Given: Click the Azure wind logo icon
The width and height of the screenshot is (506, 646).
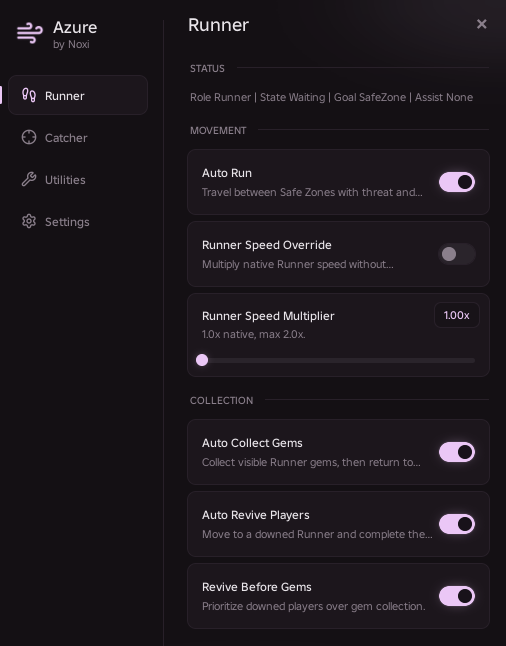Looking at the screenshot, I should (x=30, y=33).
